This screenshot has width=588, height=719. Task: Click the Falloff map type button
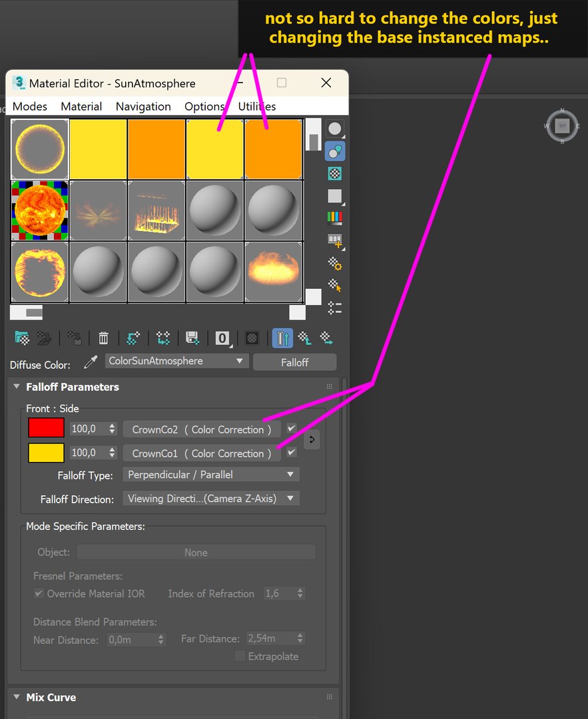(294, 362)
